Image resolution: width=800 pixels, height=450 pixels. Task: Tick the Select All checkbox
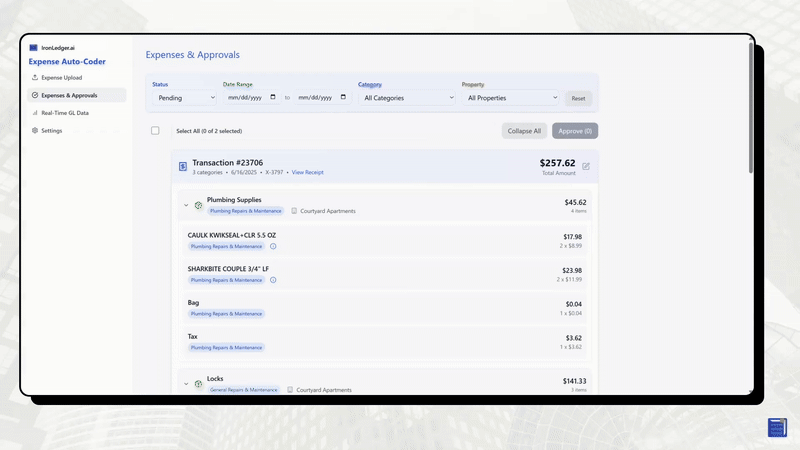click(155, 131)
